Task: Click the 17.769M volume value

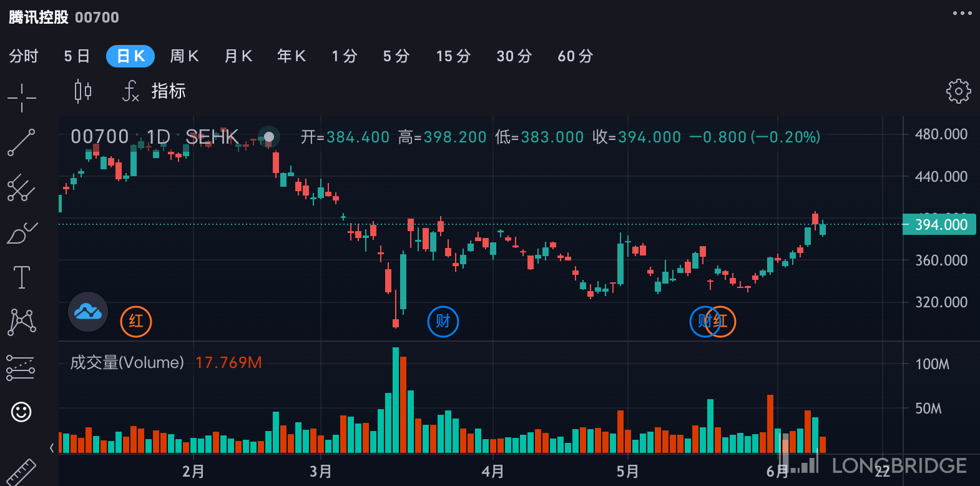Action: 228,362
